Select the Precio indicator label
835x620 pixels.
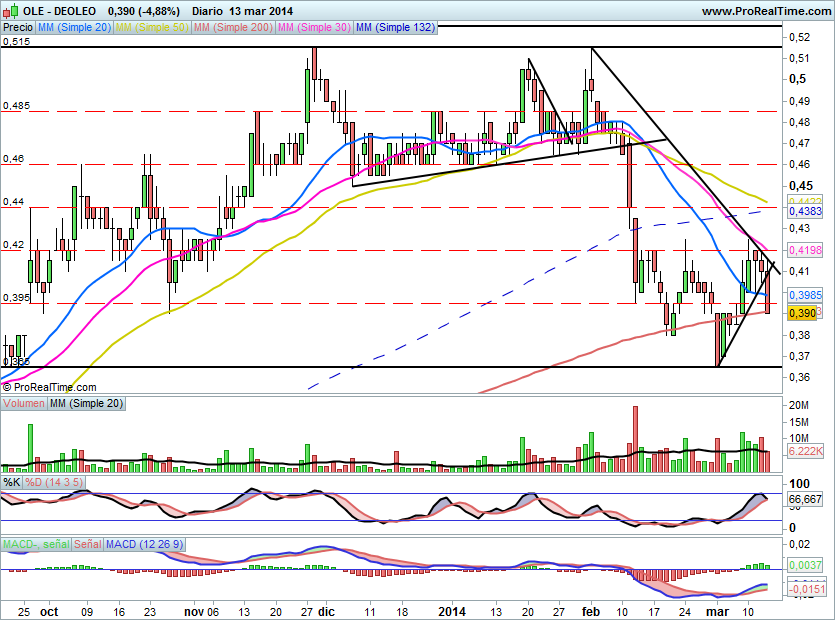(x=16, y=28)
